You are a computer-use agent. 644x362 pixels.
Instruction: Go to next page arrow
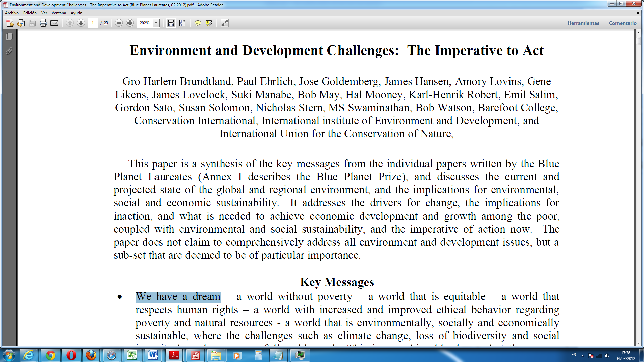click(81, 23)
